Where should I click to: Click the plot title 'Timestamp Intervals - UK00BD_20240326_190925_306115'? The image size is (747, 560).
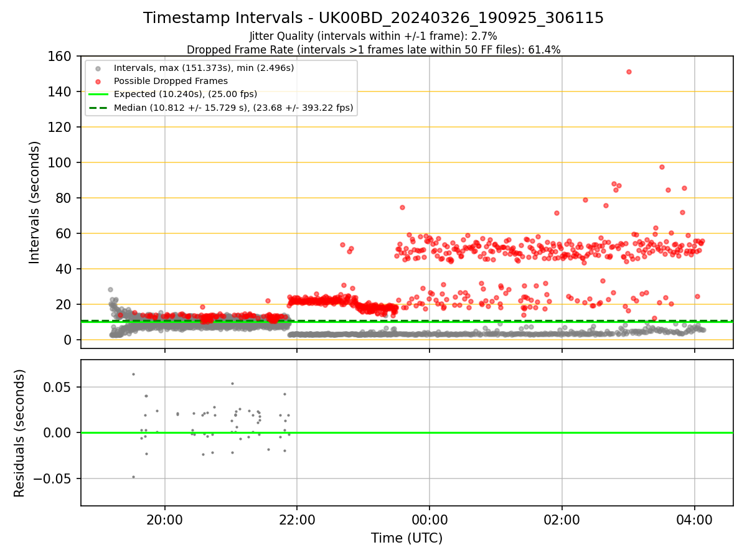pyautogui.click(x=374, y=18)
